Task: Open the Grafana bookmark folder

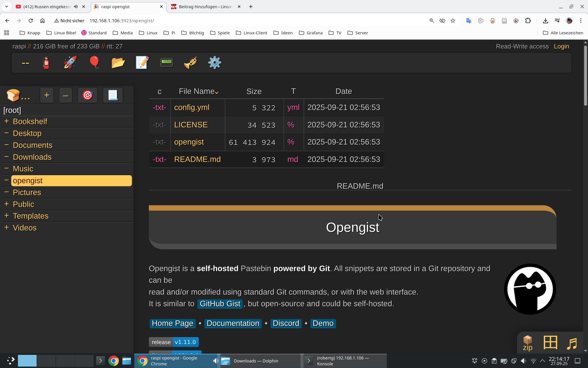Action: (311, 33)
